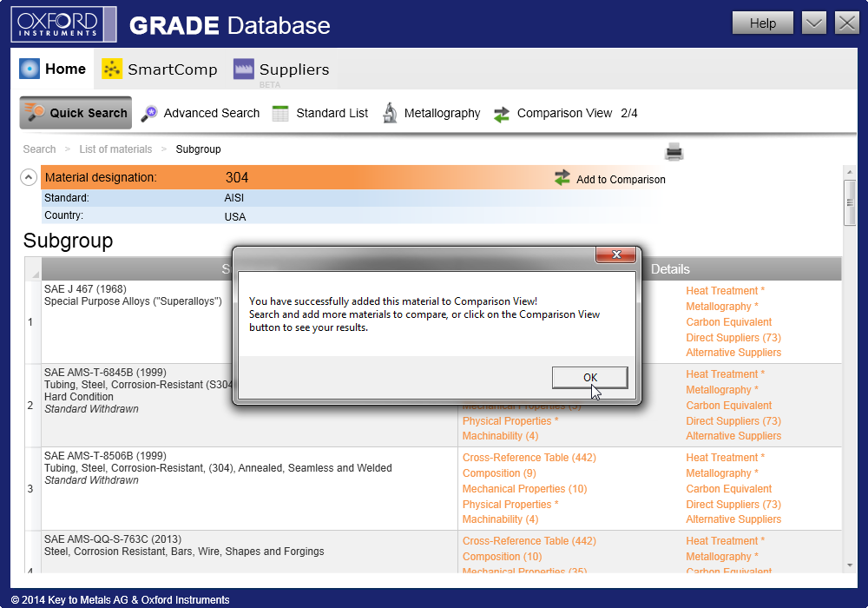The width and height of the screenshot is (868, 608).
Task: Click the Comparison View arrows icon
Action: click(x=502, y=114)
